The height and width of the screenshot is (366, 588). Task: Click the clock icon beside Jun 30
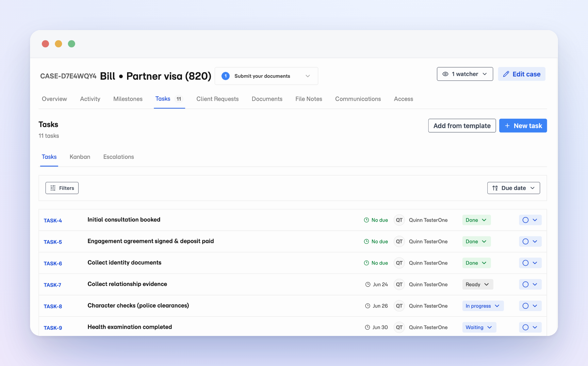tap(367, 327)
